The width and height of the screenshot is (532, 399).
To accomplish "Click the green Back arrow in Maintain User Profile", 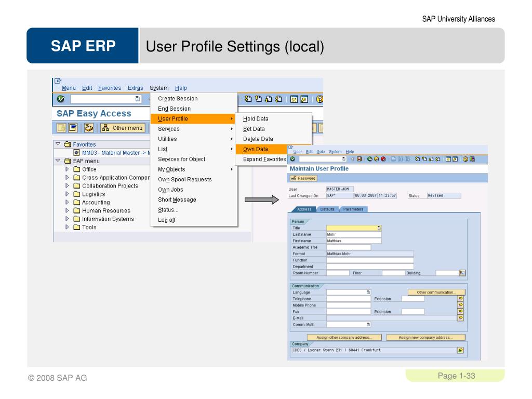I will point(370,159).
